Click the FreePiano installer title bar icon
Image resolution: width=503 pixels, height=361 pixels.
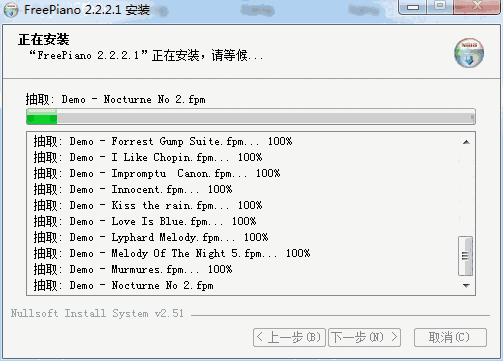(x=11, y=10)
